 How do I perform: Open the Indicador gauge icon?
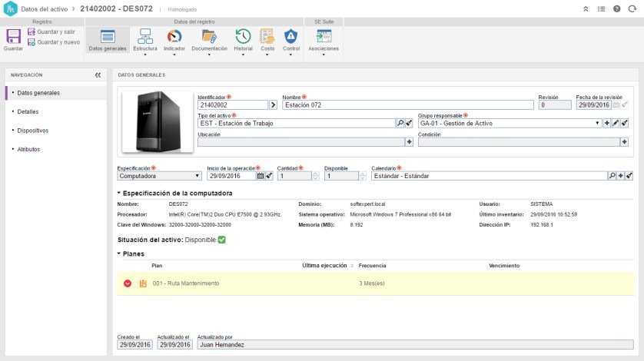point(174,37)
